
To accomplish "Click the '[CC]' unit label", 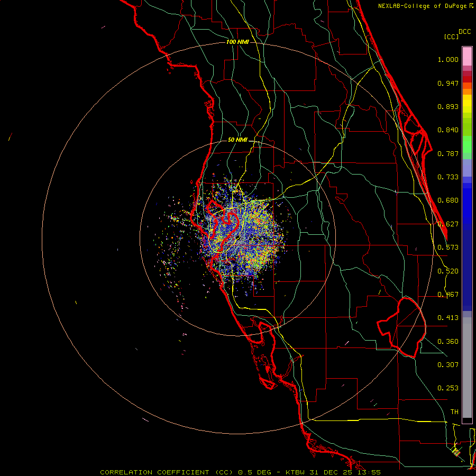I will pyautogui.click(x=452, y=36).
